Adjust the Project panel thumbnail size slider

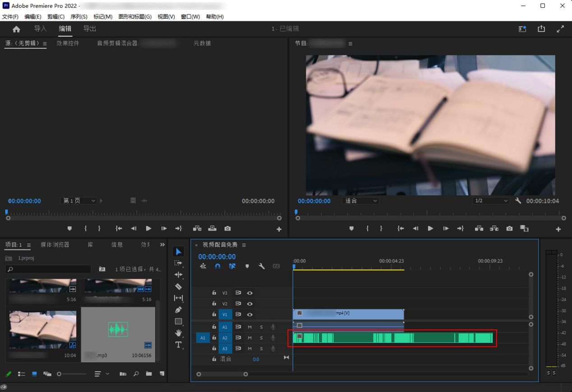[x=72, y=374]
